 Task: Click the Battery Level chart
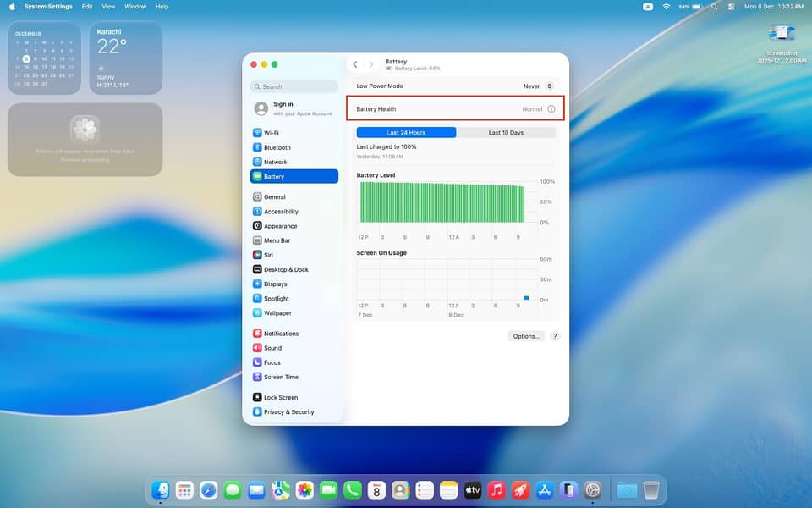point(442,202)
